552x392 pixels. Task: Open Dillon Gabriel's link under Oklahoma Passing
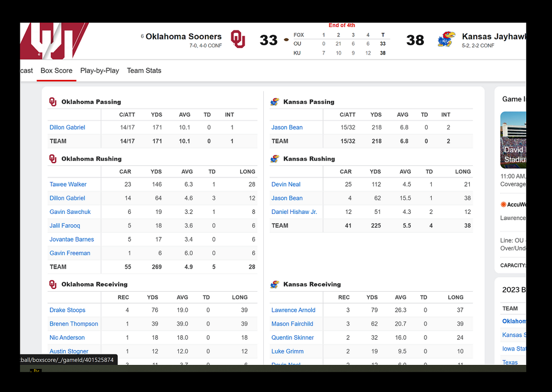coord(67,127)
